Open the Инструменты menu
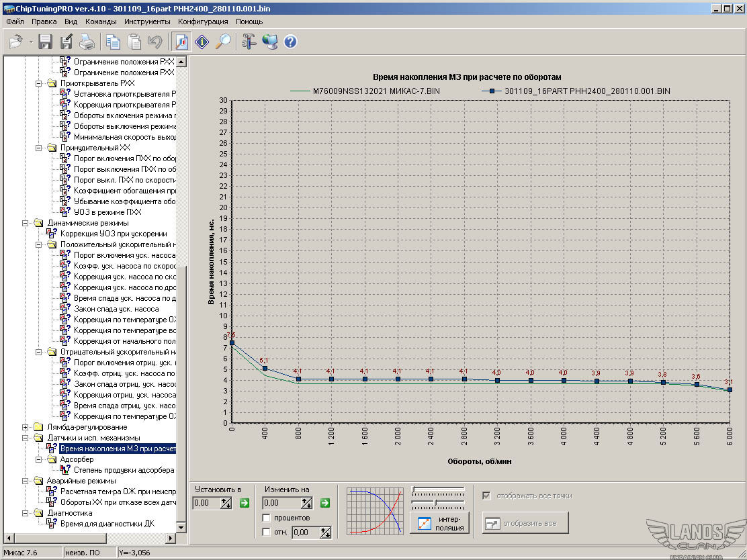747x560 pixels. (x=146, y=21)
